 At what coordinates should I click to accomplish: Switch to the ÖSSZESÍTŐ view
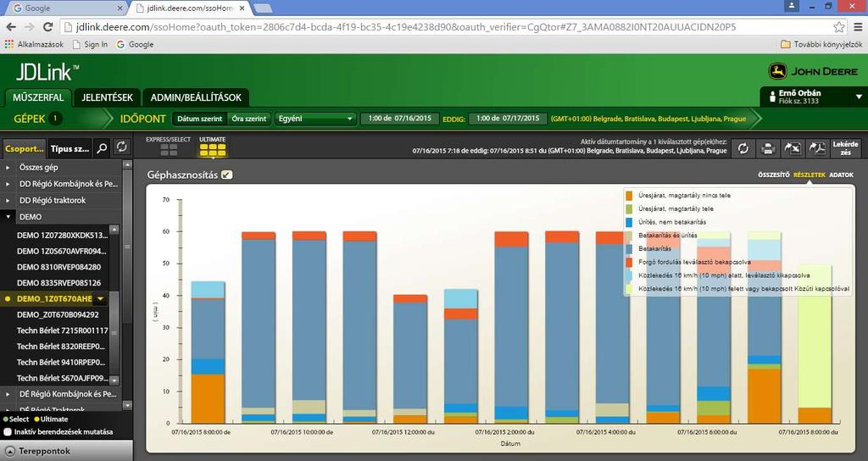coord(773,175)
